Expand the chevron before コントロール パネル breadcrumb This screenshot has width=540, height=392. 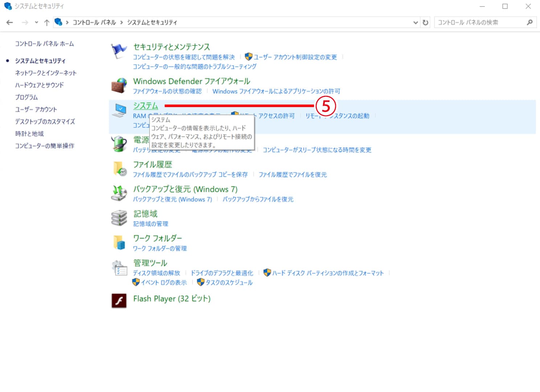pos(67,23)
